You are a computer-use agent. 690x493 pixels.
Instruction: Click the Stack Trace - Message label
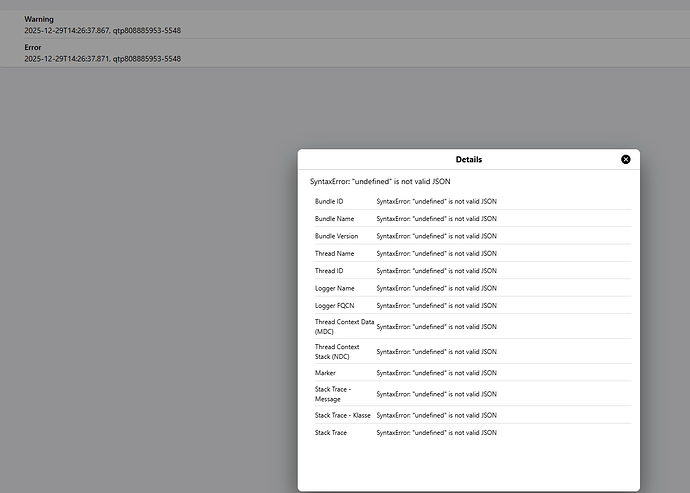click(335, 394)
